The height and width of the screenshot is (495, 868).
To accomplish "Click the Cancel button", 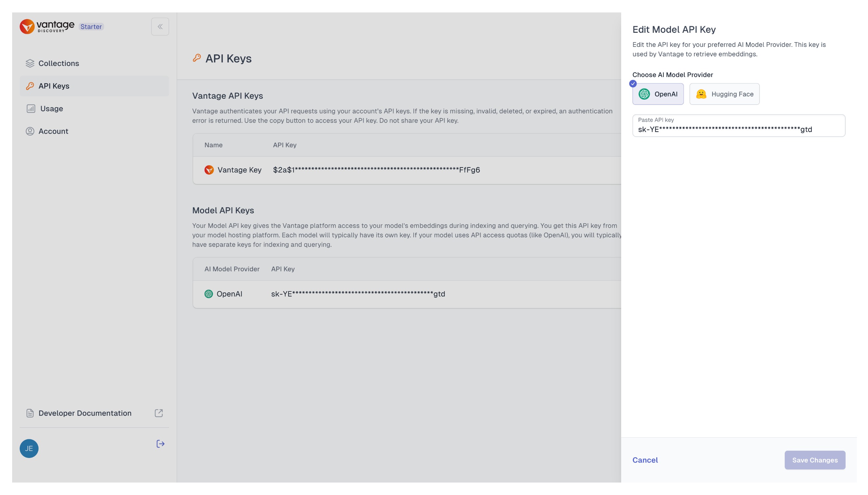I will [x=645, y=460].
